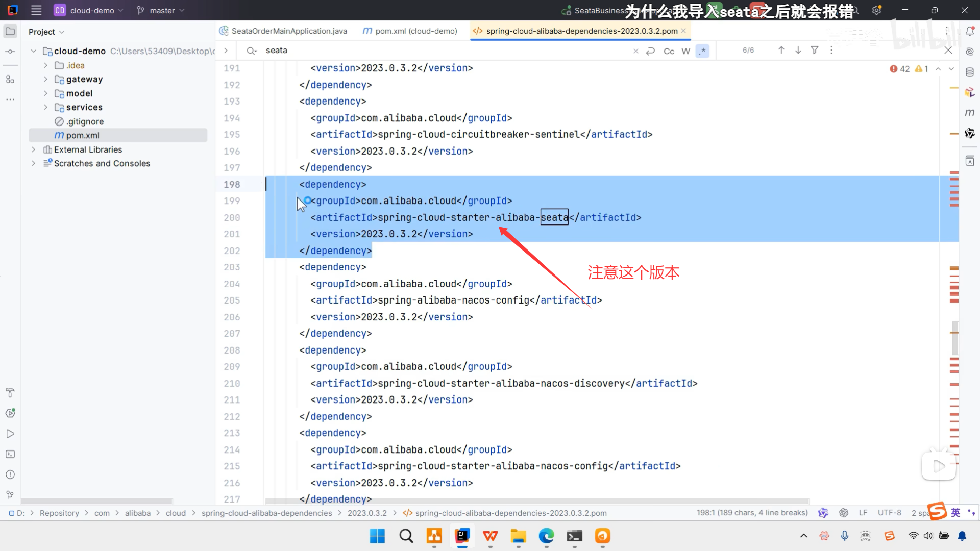Open the Terminal tool window icon
Image resolution: width=980 pixels, height=551 pixels.
tap(10, 454)
